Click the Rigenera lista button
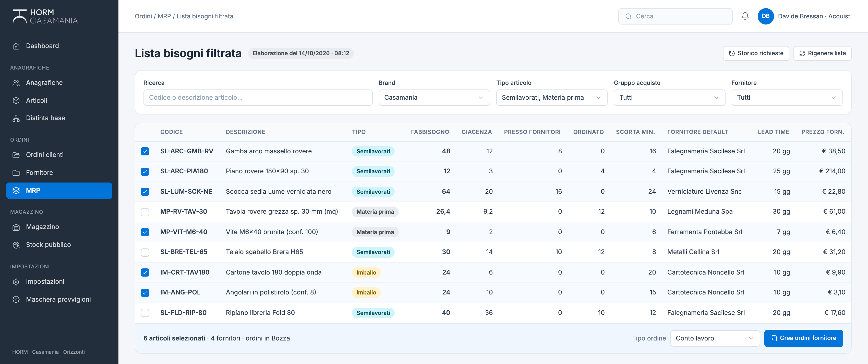The width and height of the screenshot is (868, 364). 822,53
